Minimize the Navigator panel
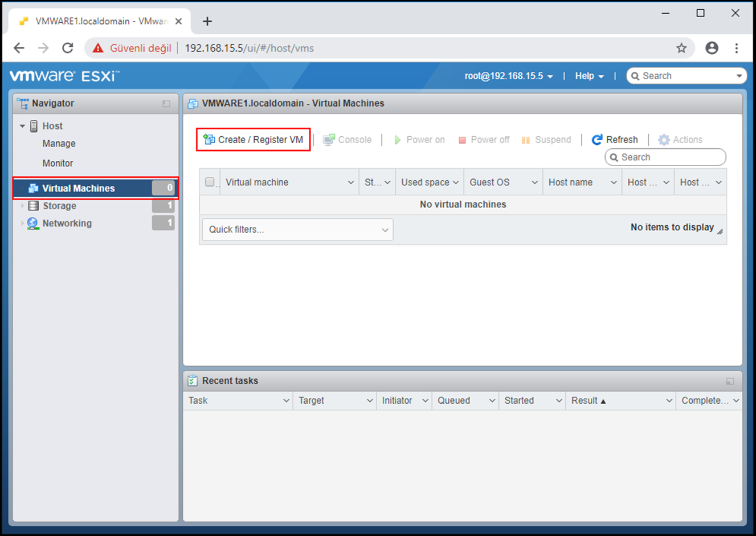Viewport: 756px width, 536px height. tap(166, 104)
